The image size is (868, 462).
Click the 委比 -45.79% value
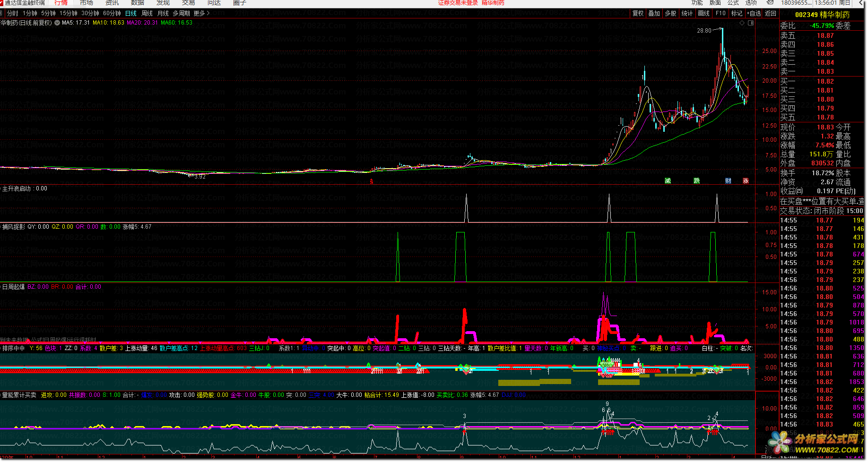tap(821, 26)
